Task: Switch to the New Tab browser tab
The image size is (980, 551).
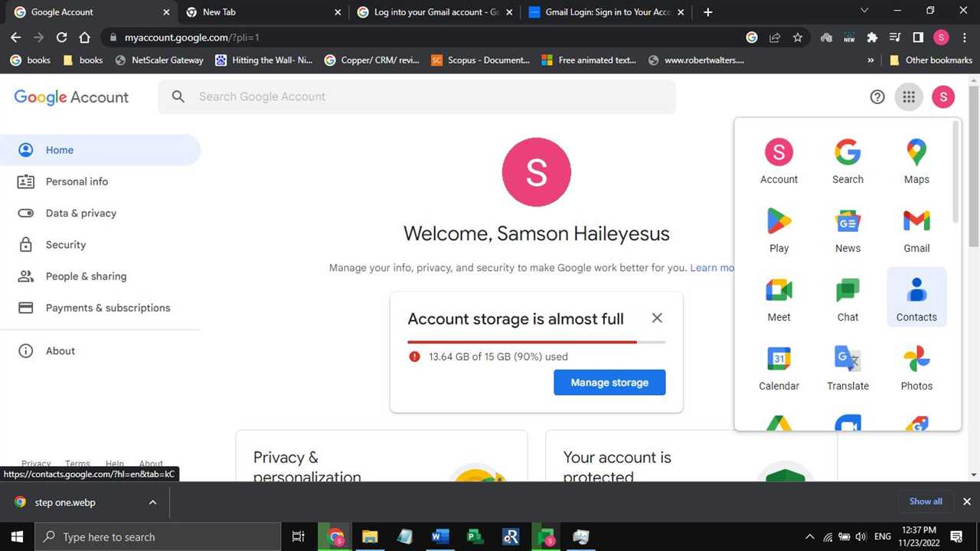Action: point(263,12)
